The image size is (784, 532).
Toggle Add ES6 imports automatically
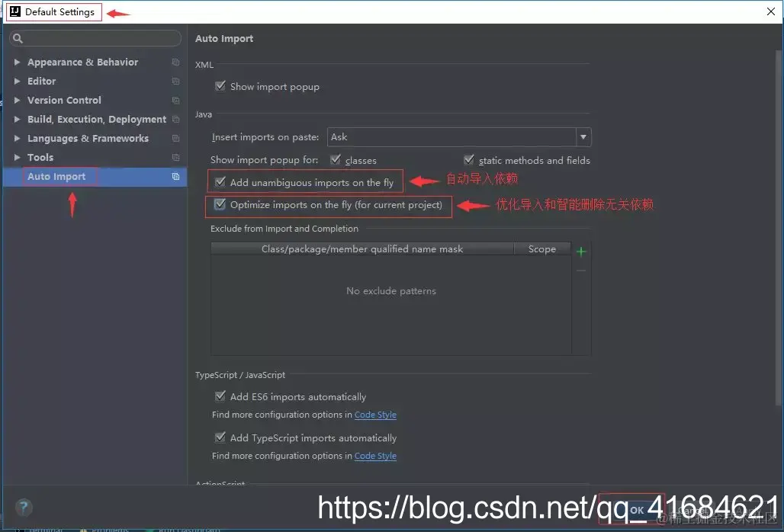click(220, 396)
